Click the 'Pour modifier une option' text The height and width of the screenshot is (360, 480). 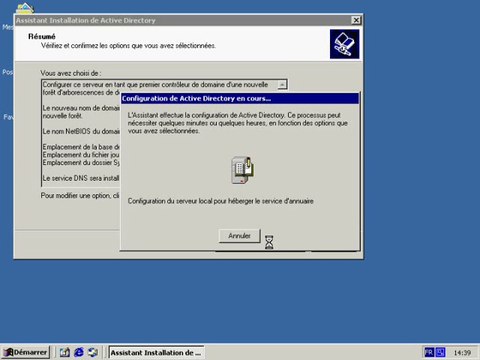point(80,196)
